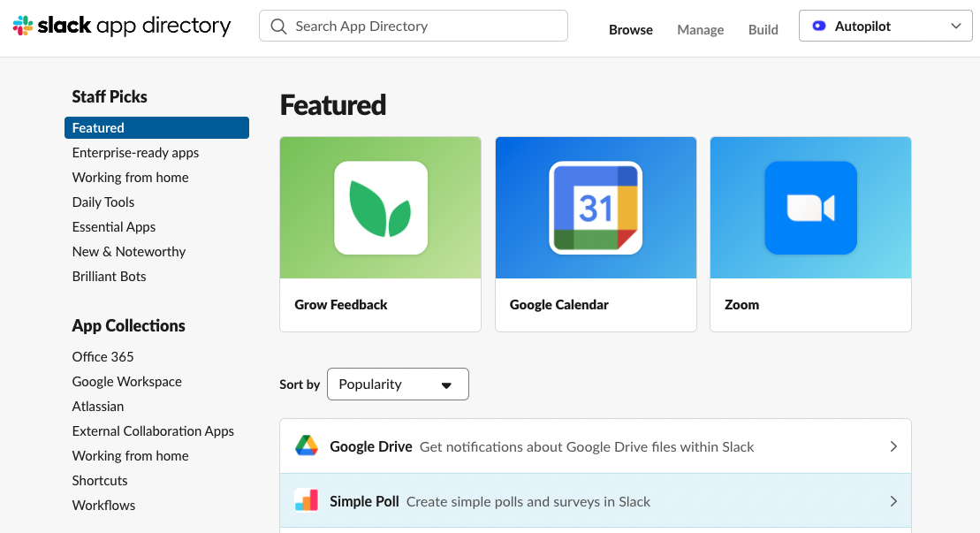Viewport: 980px width, 533px height.
Task: Click the Autopilot workspace icon
Action: point(819,26)
